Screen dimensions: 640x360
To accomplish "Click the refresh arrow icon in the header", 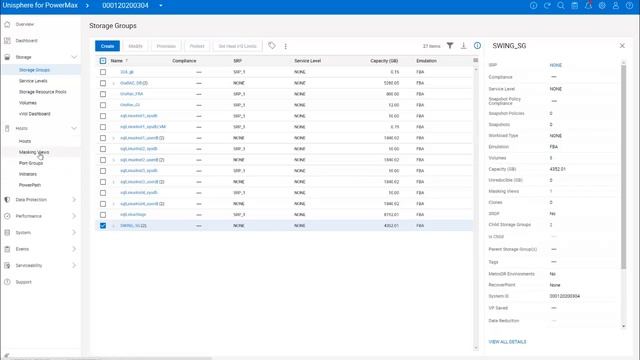I will click(x=547, y=5).
